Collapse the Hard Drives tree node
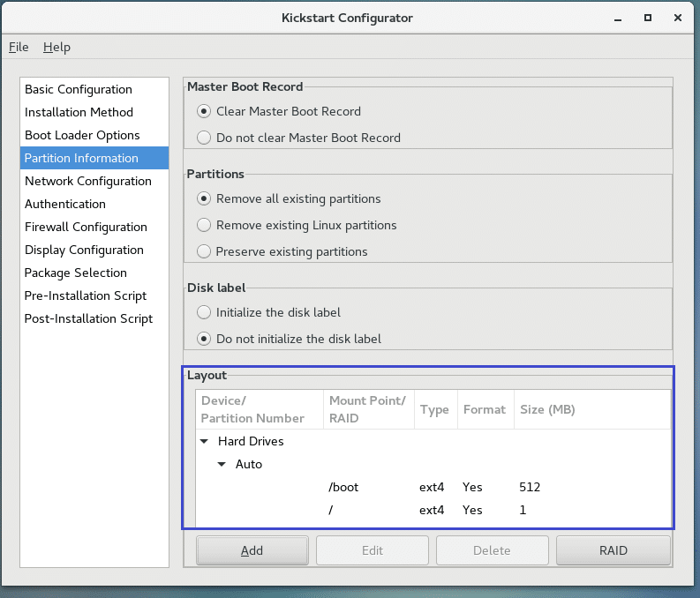The height and width of the screenshot is (598, 700). (205, 441)
